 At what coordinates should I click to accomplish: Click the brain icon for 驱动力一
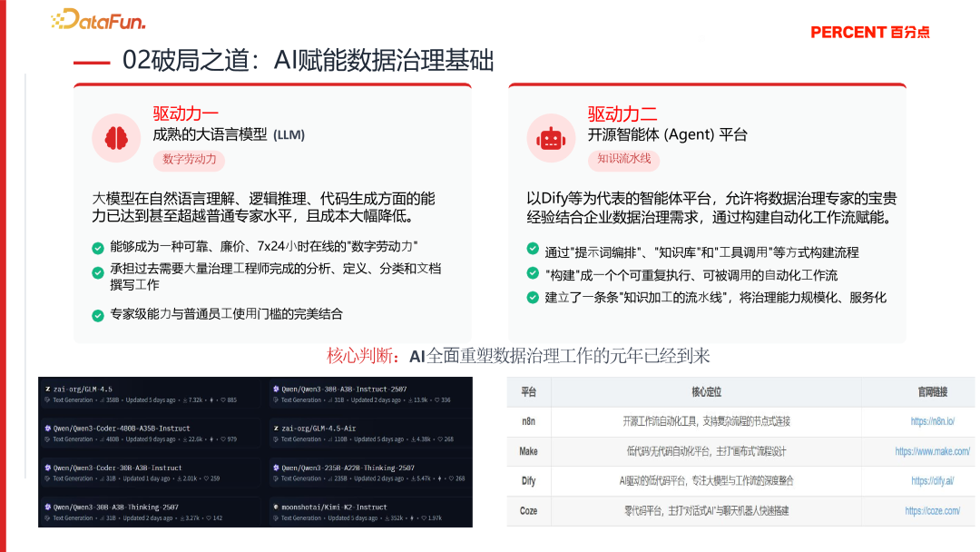(115, 138)
